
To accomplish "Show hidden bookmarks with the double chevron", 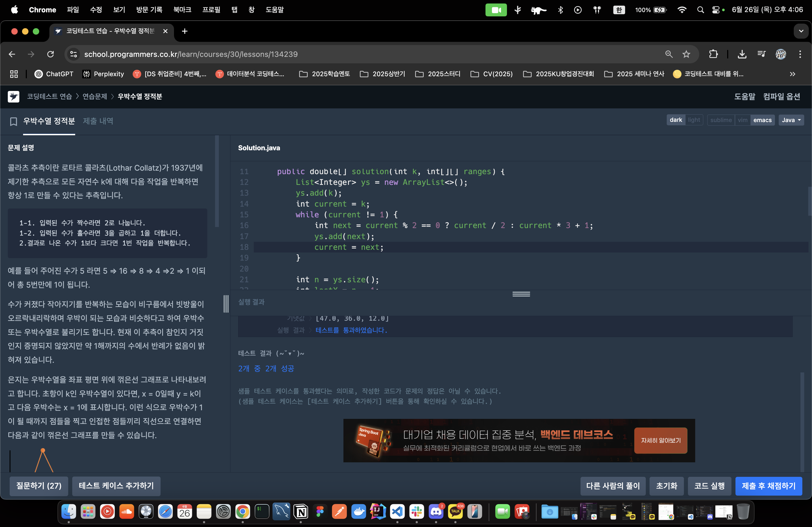I will pyautogui.click(x=793, y=74).
